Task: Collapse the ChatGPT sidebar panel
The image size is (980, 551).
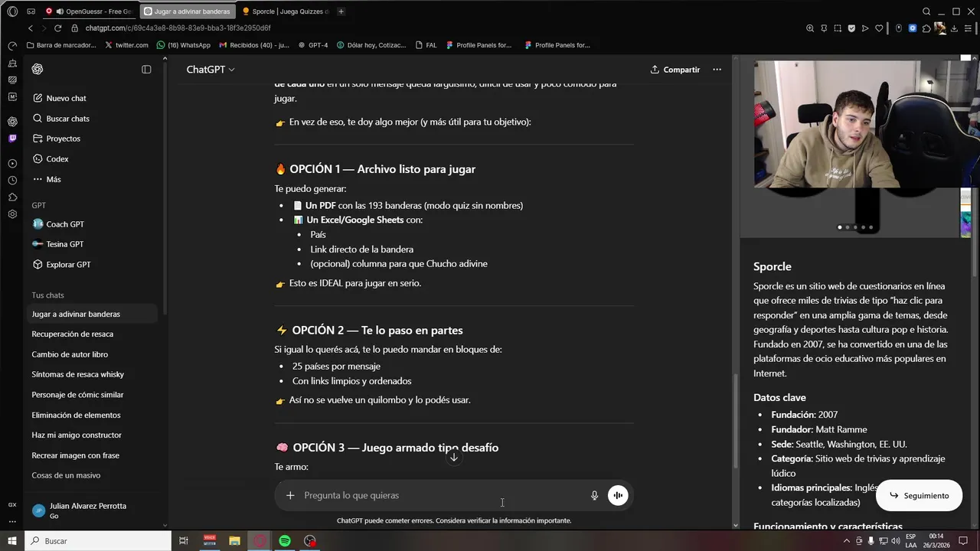Action: click(146, 69)
